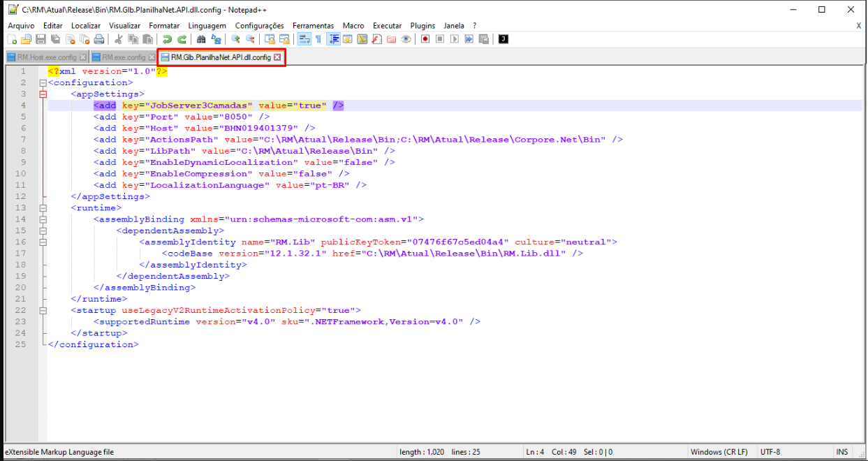The width and height of the screenshot is (868, 461).
Task: Save the current file via toolbar
Action: click(41, 39)
